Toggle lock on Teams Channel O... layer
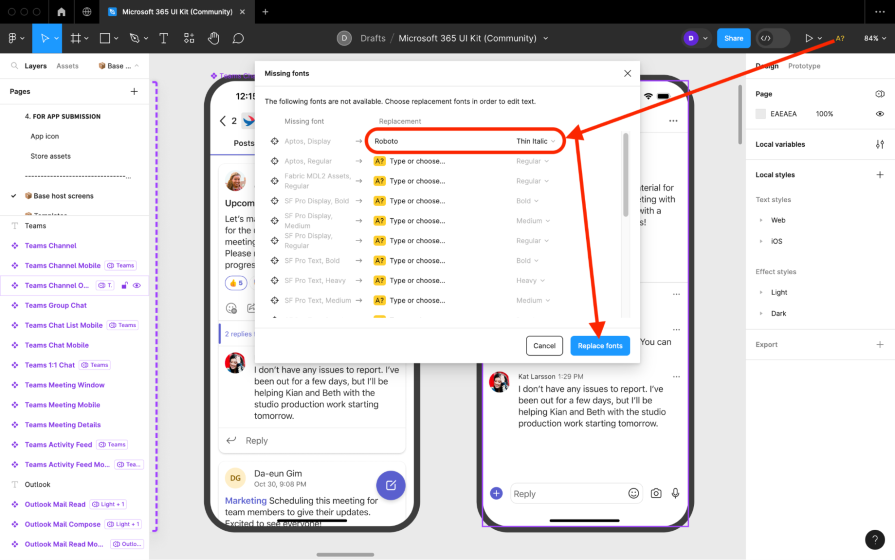 pyautogui.click(x=124, y=285)
